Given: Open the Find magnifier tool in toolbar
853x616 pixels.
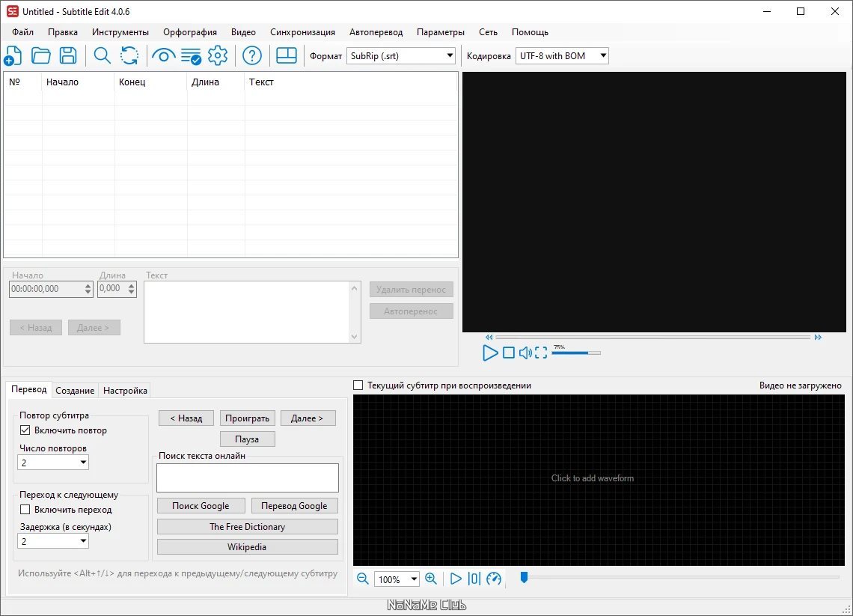Looking at the screenshot, I should pyautogui.click(x=103, y=55).
